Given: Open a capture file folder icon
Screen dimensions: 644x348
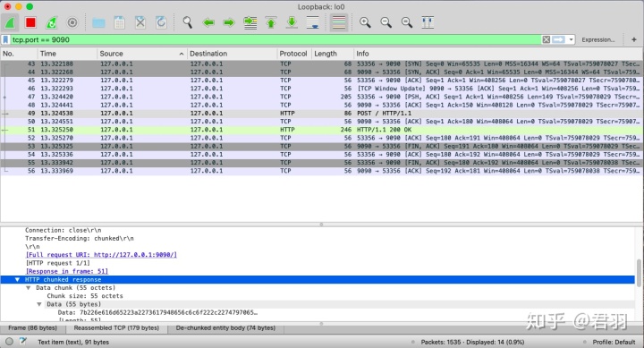Looking at the screenshot, I should [98, 23].
